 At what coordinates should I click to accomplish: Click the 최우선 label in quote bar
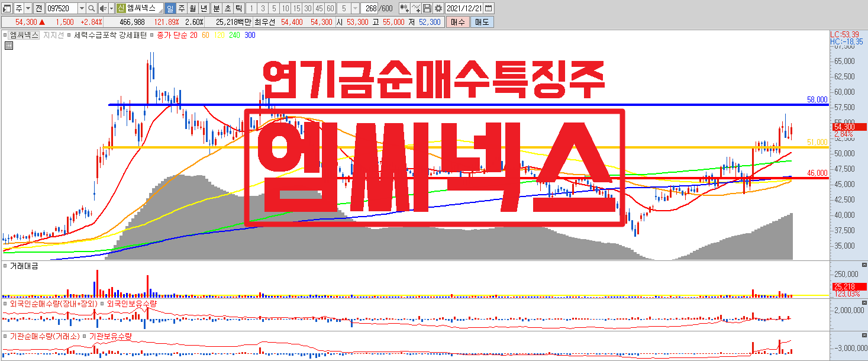[x=264, y=22]
